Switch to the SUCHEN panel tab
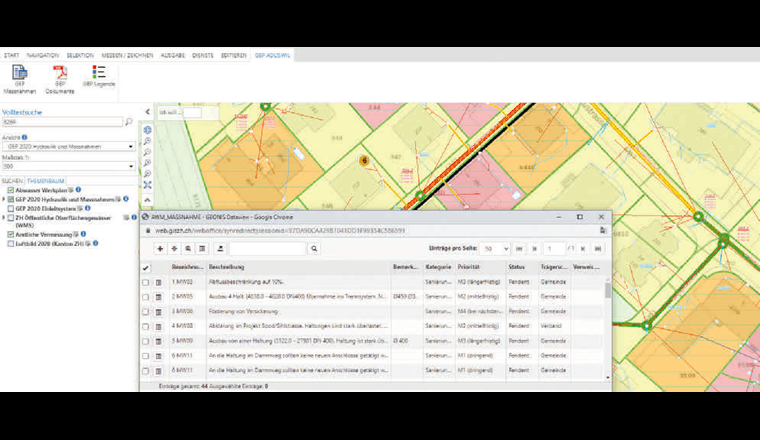Image resolution: width=760 pixels, height=440 pixels. click(x=12, y=181)
